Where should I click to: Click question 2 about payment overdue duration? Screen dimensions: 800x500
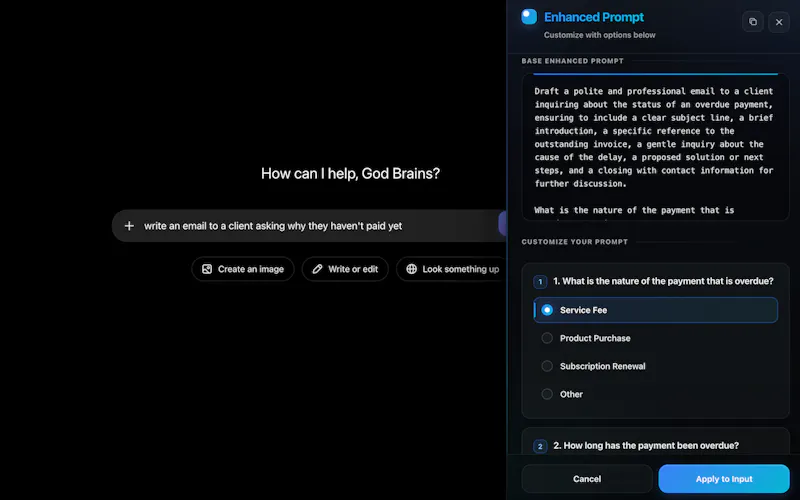click(646, 445)
